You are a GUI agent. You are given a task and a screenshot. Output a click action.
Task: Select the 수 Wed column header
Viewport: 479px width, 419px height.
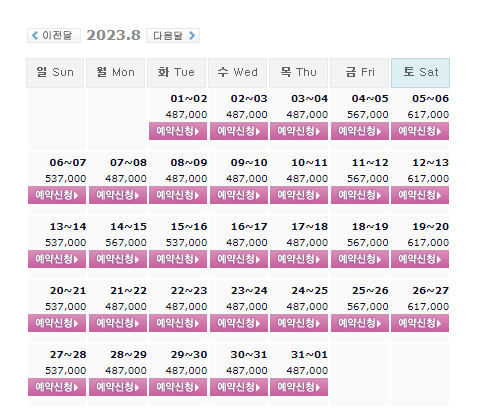click(x=237, y=73)
